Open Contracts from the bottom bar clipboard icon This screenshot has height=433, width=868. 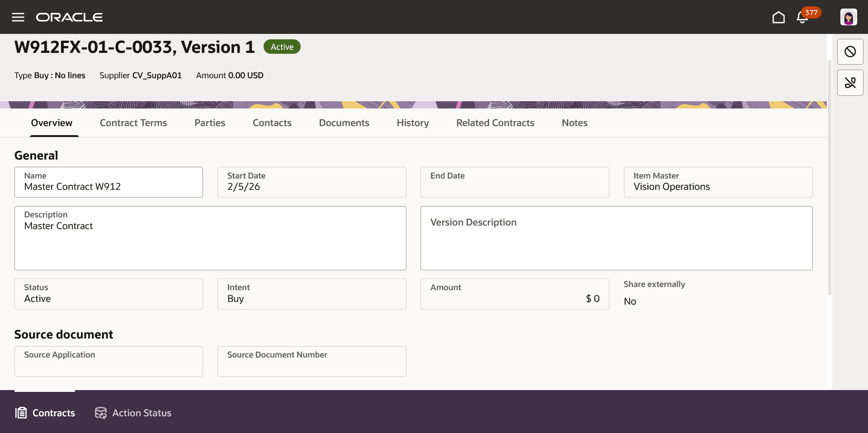(44, 413)
